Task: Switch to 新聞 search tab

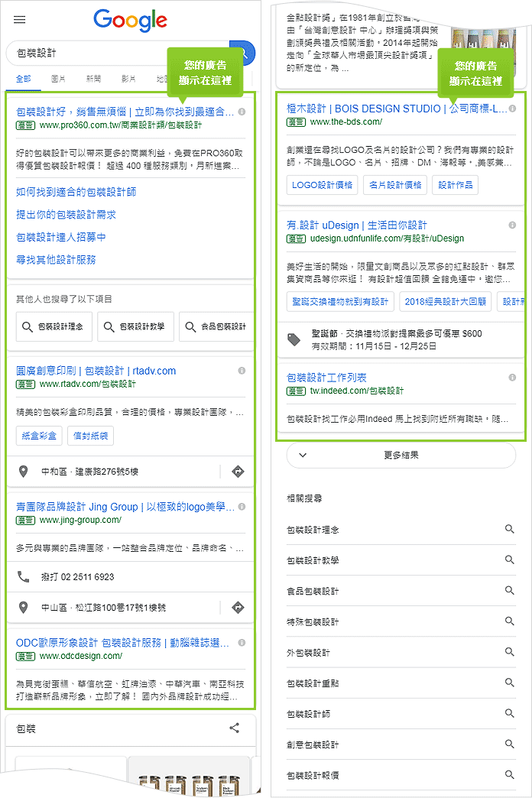Action: [93, 79]
